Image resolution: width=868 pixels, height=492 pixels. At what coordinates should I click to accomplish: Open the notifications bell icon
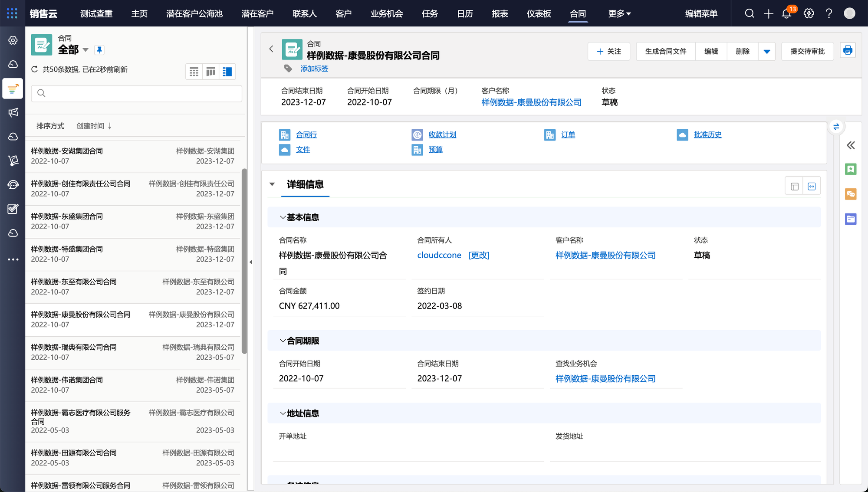click(786, 13)
